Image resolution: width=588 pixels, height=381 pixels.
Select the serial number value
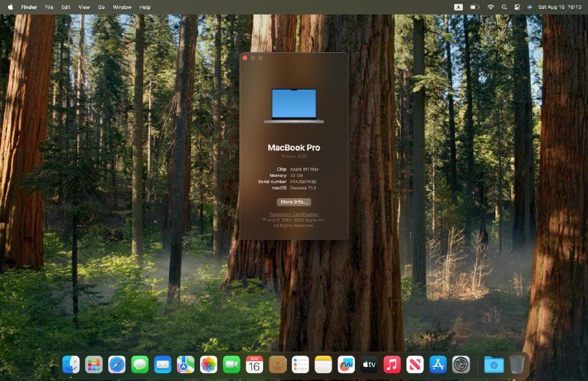pyautogui.click(x=304, y=182)
